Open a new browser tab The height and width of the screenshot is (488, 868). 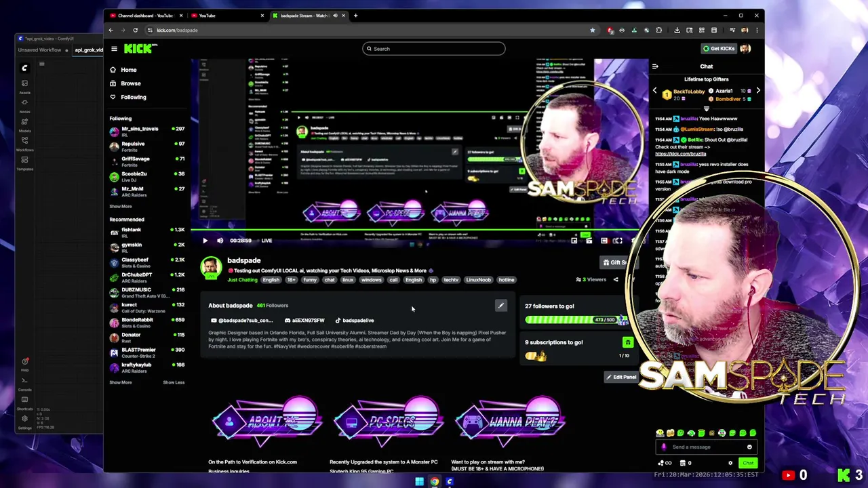click(x=356, y=16)
